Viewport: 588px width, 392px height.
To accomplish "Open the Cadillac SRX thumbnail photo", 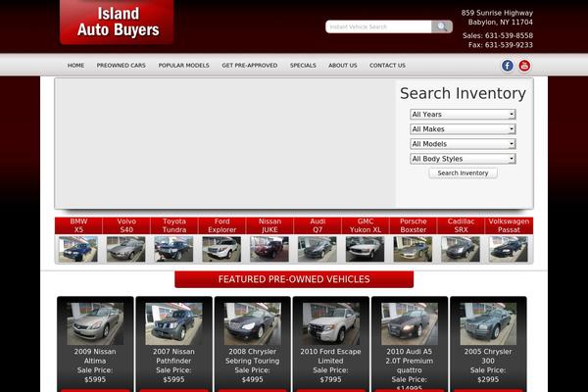I will [x=461, y=249].
